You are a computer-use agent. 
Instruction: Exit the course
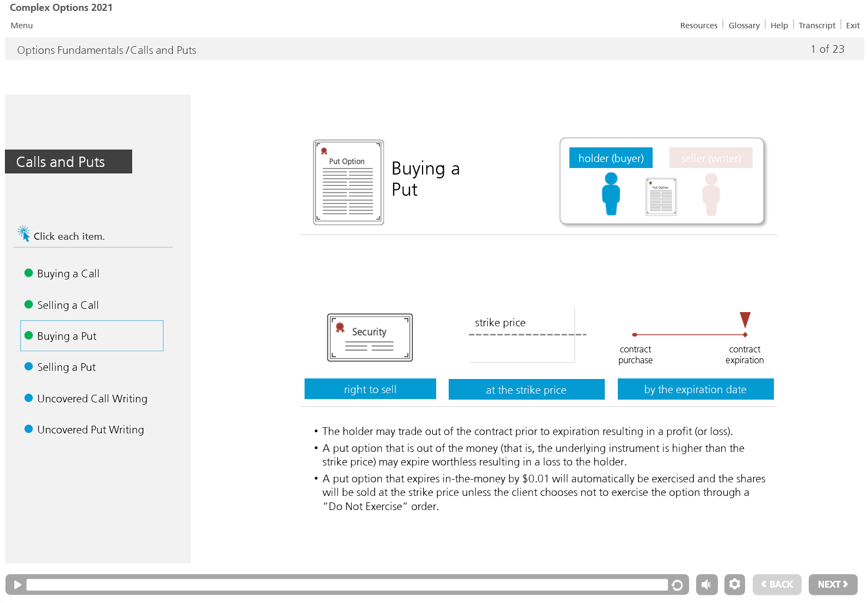coord(853,26)
